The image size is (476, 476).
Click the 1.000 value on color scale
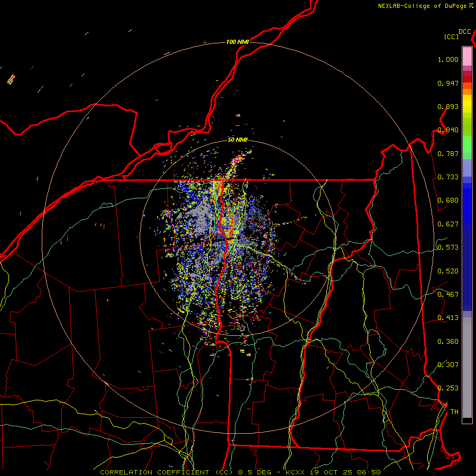click(x=448, y=59)
